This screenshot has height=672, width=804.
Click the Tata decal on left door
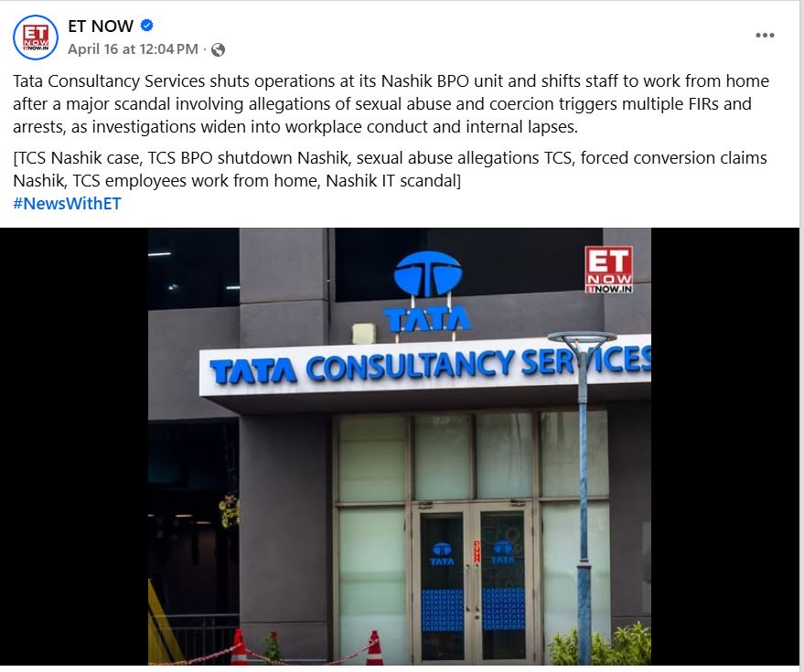pyautogui.click(x=442, y=554)
